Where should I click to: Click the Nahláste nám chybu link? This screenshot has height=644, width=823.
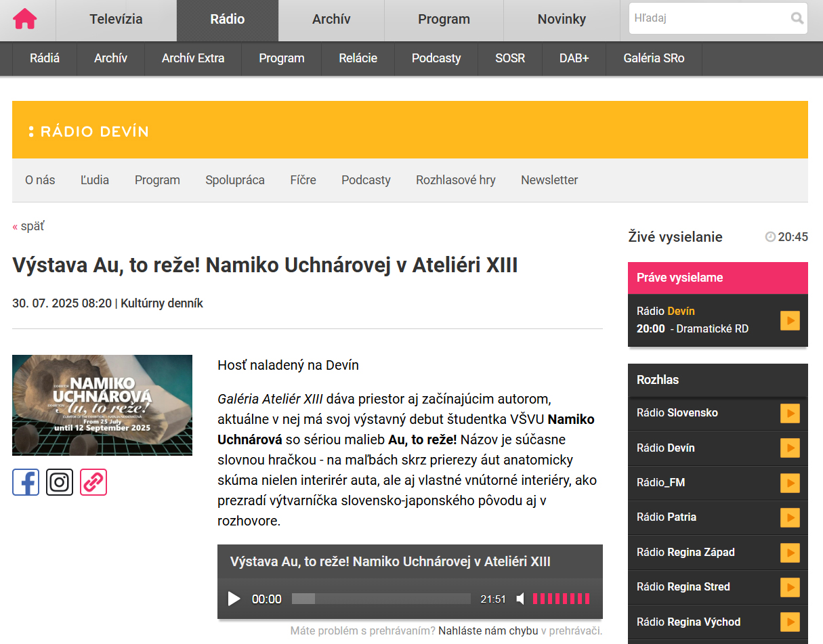coord(488,630)
